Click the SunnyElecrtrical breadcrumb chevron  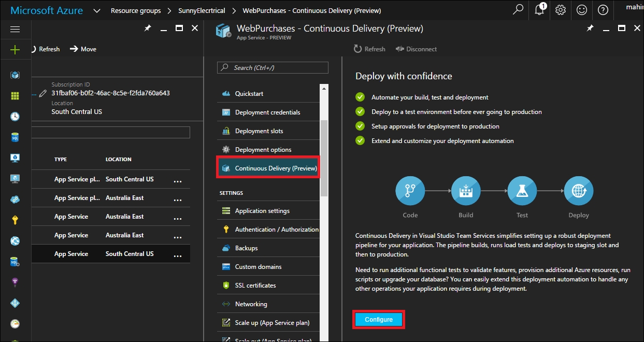coord(234,10)
